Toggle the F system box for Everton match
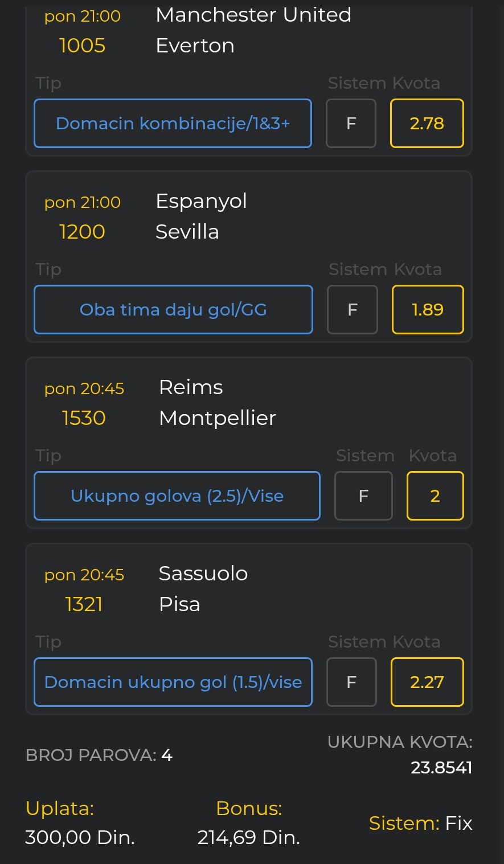504x864 pixels. pyautogui.click(x=351, y=124)
